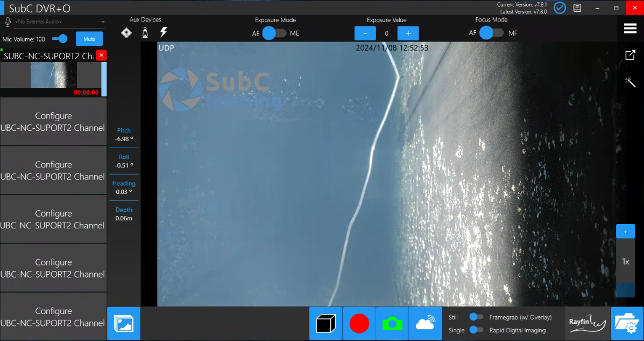644x341 pixels.
Task: Open the Rayfin camera controls
Action: click(587, 323)
